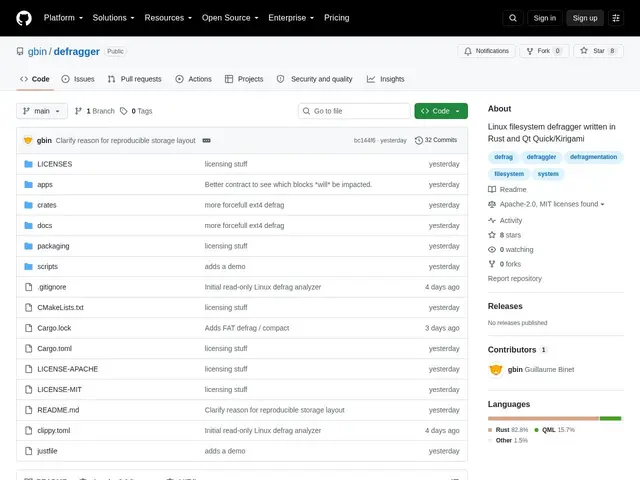Screen dimensions: 640x480
Task: Switch to the Actions tab
Action: (193, 79)
